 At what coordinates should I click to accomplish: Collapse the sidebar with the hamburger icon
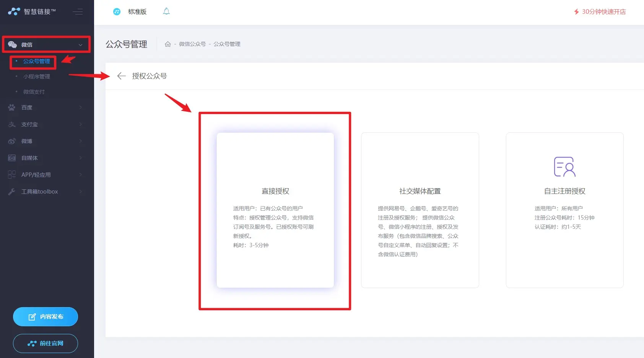pos(78,12)
